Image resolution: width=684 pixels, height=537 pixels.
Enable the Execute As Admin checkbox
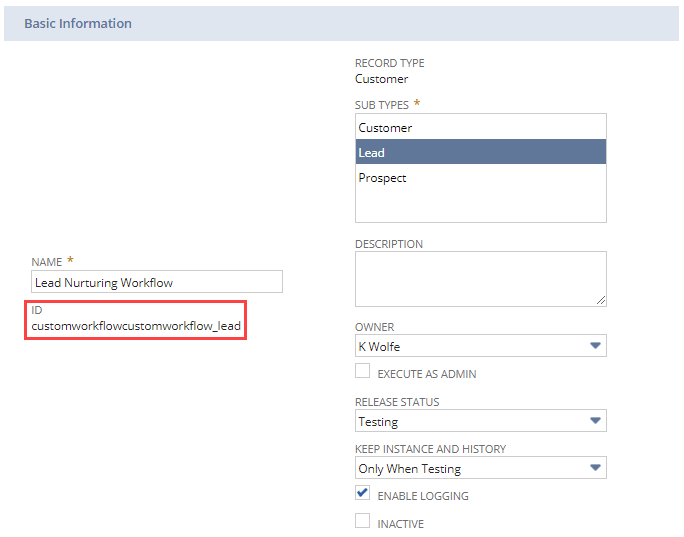[363, 371]
